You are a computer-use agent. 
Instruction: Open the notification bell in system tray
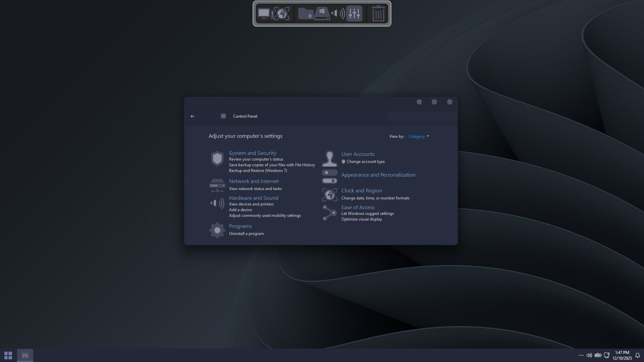click(x=638, y=355)
